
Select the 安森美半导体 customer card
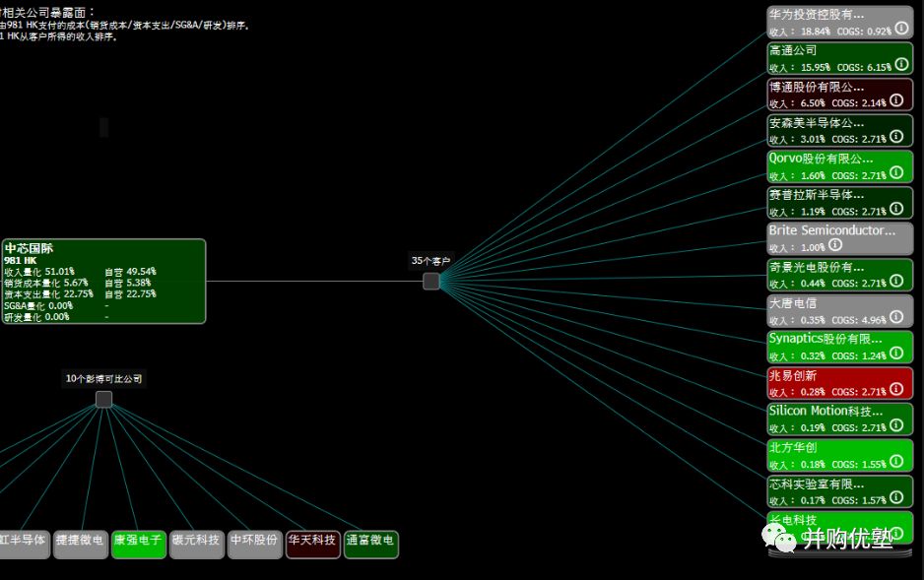point(839,131)
